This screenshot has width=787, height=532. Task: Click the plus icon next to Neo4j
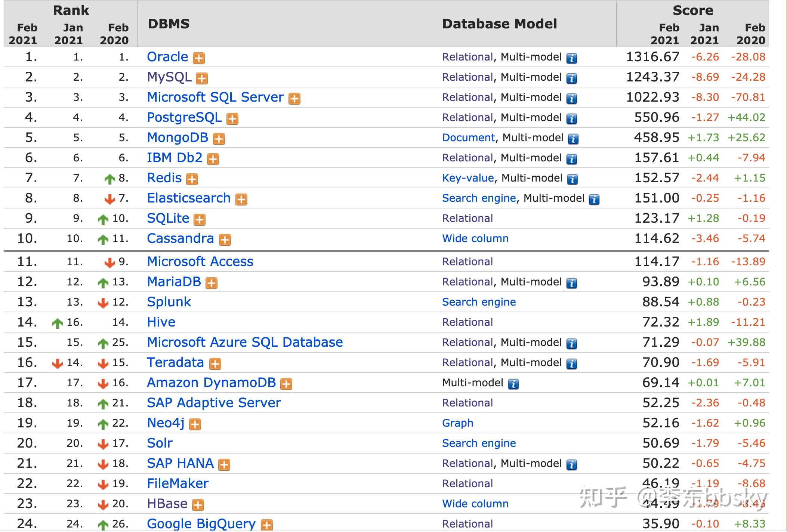click(195, 424)
